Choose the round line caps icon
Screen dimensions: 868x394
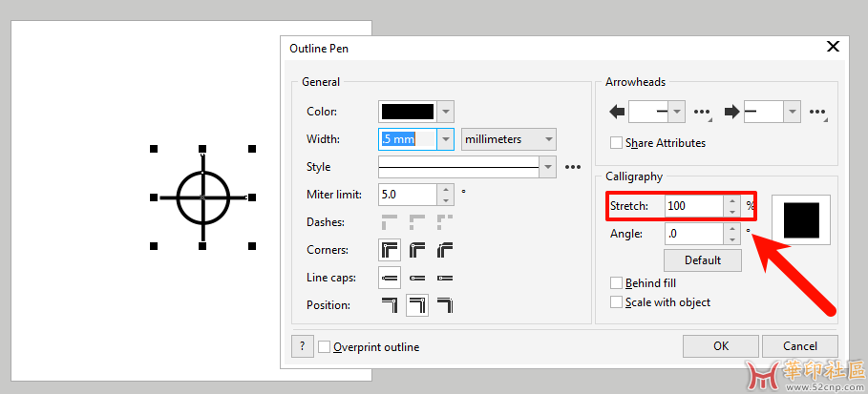coord(417,278)
